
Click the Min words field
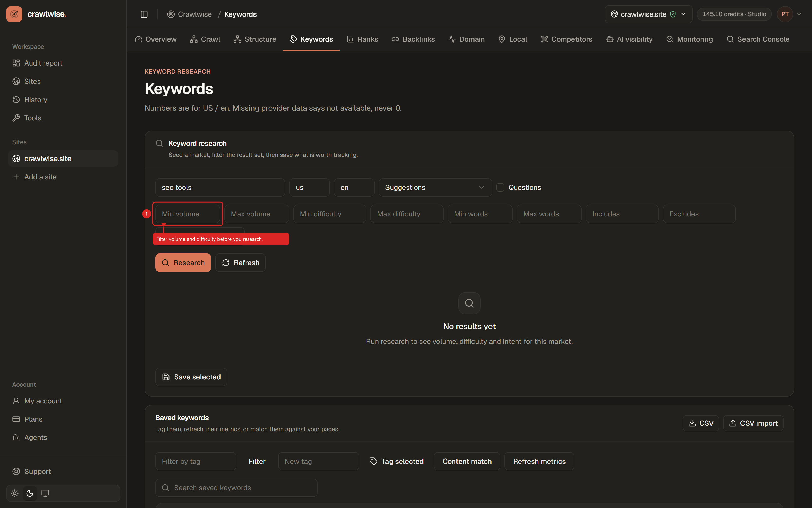[x=480, y=214]
